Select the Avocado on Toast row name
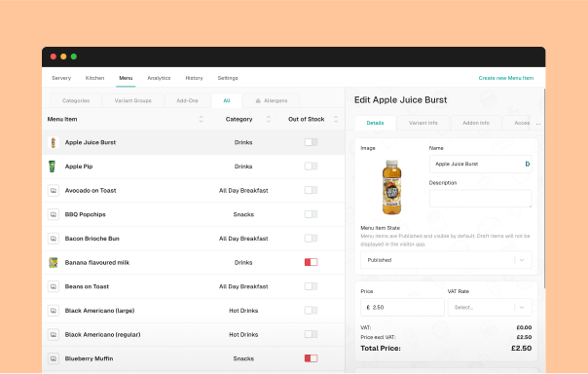Screen dimensions: 588x374 click(91, 191)
